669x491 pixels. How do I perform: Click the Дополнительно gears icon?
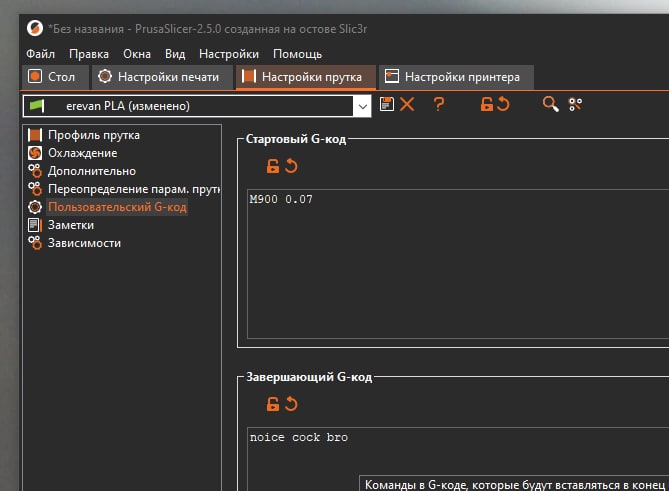coord(35,171)
